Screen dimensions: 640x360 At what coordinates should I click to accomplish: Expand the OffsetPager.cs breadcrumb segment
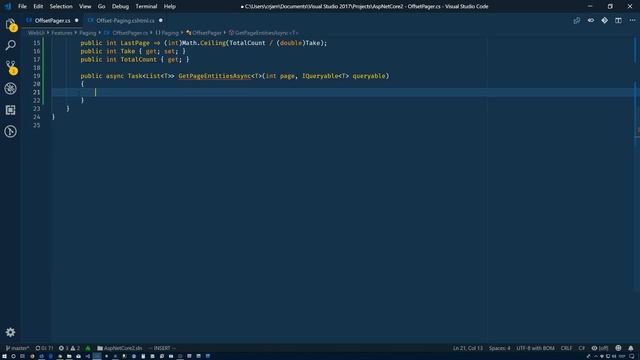tap(126, 33)
